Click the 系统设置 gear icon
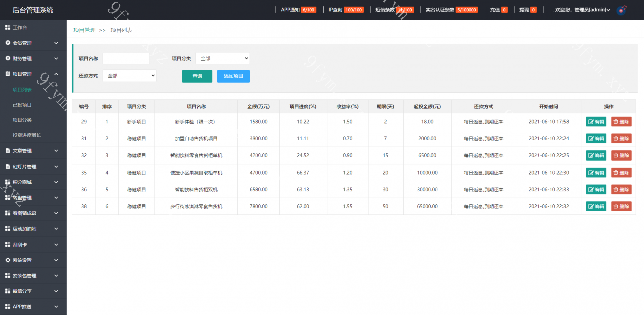The image size is (644, 315). coord(8,260)
